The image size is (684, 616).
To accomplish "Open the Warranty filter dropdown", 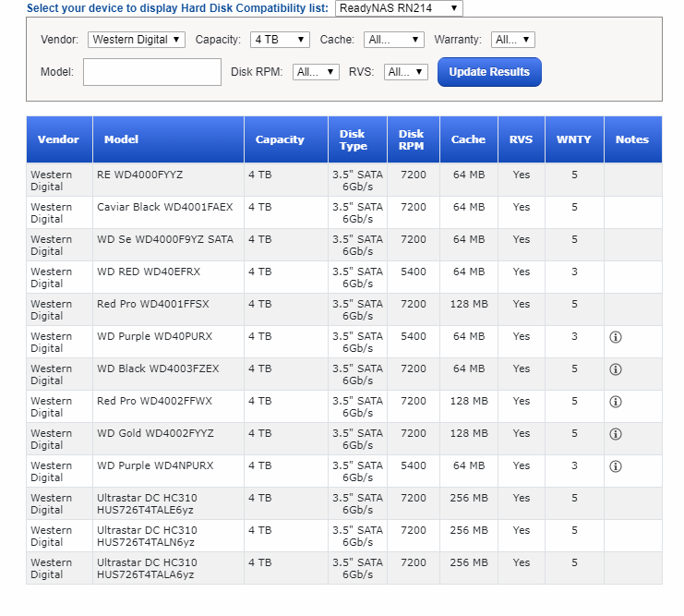I will coord(512,40).
